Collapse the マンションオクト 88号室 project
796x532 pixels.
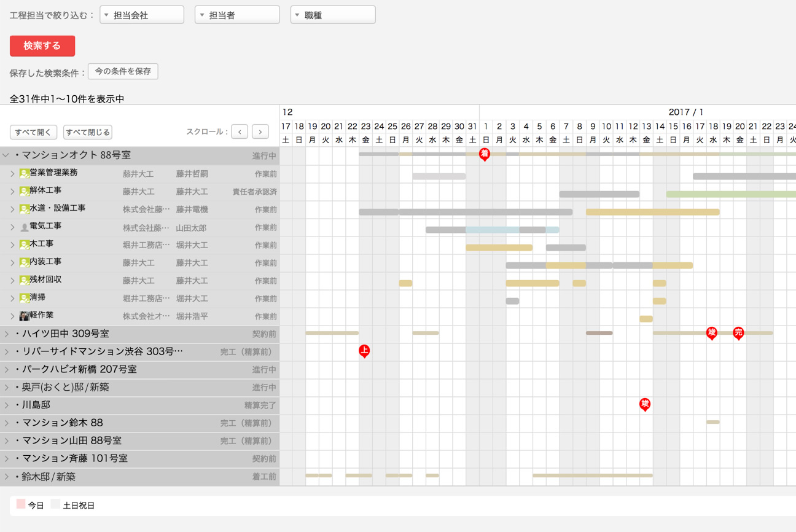coord(6,156)
